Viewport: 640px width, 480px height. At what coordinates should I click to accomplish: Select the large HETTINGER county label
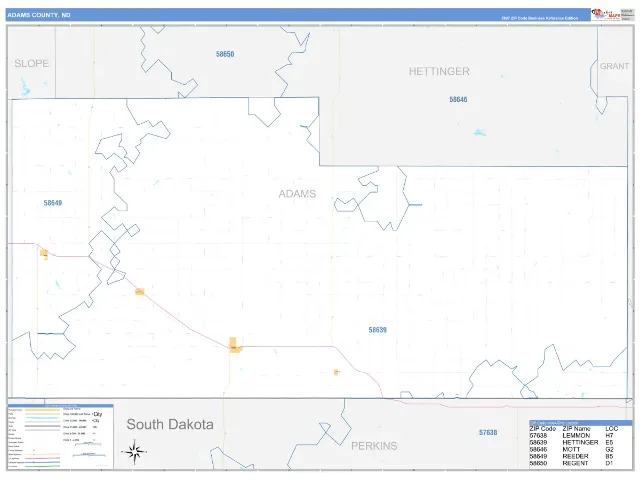(439, 71)
